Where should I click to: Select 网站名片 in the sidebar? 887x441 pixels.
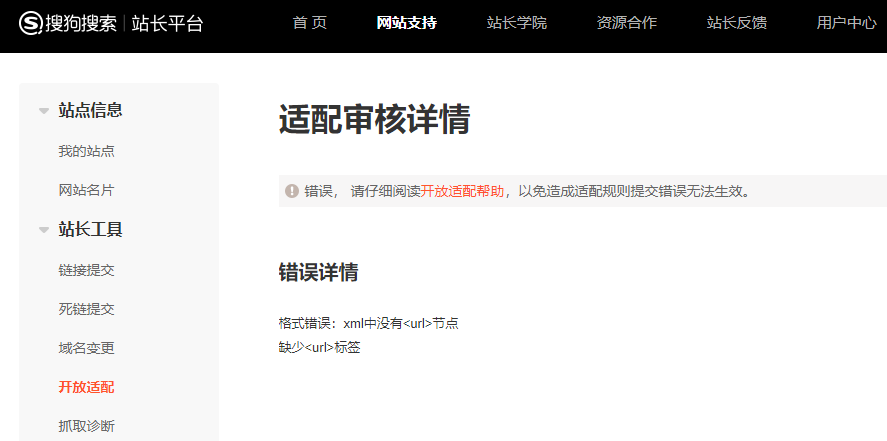(86, 190)
